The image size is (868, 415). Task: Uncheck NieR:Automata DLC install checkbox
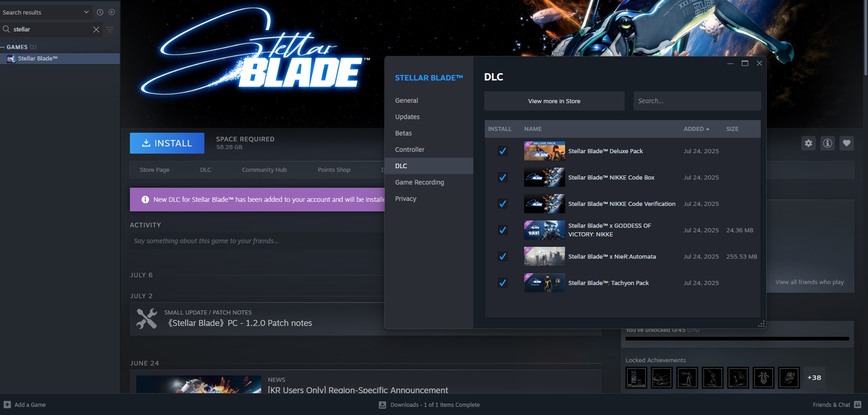(503, 256)
